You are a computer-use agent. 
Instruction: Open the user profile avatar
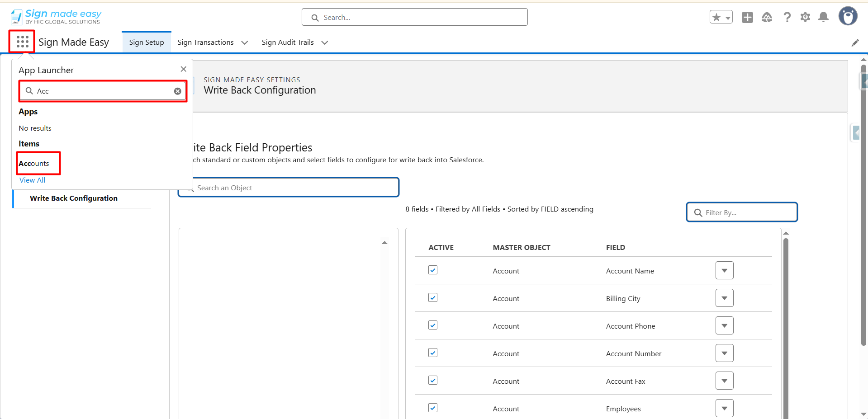[x=848, y=16]
